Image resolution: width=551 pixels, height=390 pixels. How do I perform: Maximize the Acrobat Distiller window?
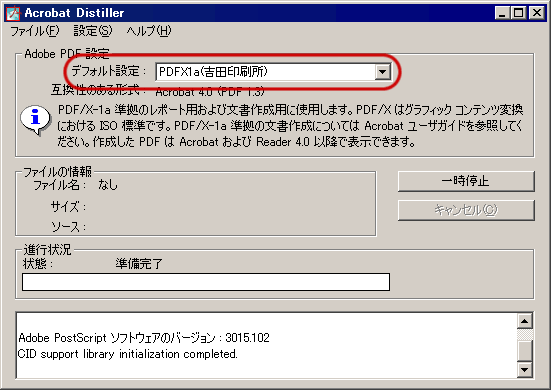[x=518, y=13]
